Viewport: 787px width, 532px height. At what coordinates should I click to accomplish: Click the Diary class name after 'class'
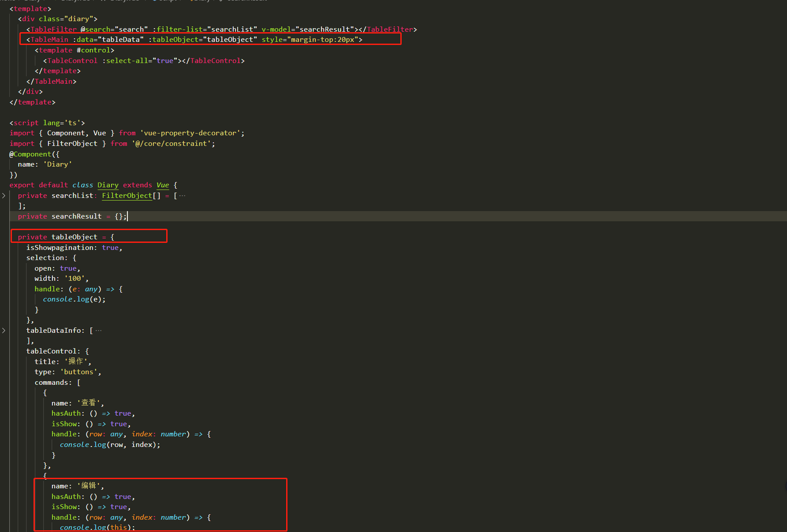click(108, 185)
